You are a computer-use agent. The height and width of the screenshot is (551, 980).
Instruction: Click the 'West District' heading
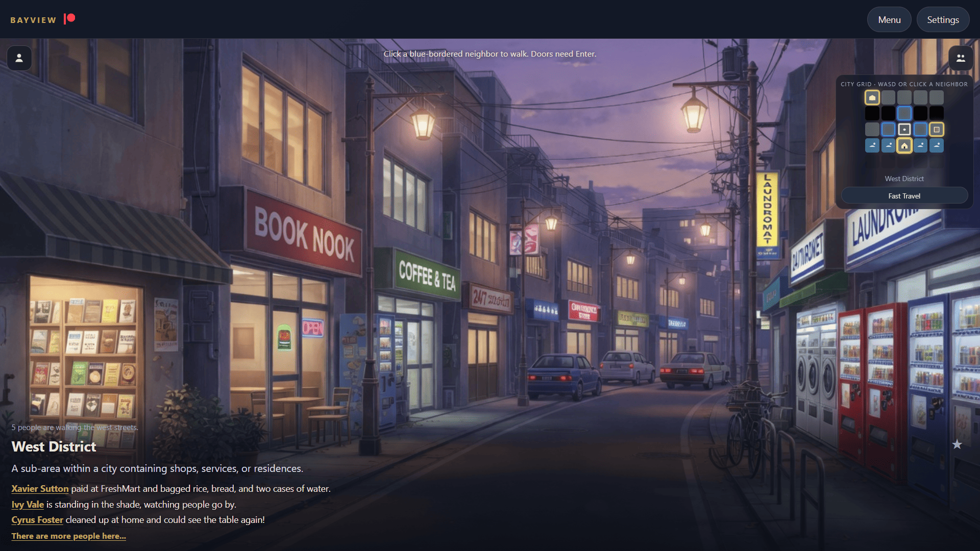click(x=54, y=447)
